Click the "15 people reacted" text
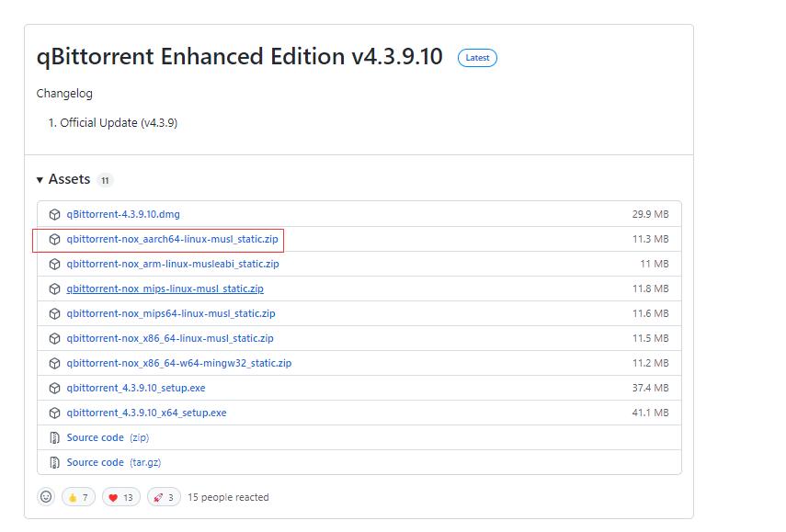This screenshot has width=786, height=532. click(x=228, y=497)
